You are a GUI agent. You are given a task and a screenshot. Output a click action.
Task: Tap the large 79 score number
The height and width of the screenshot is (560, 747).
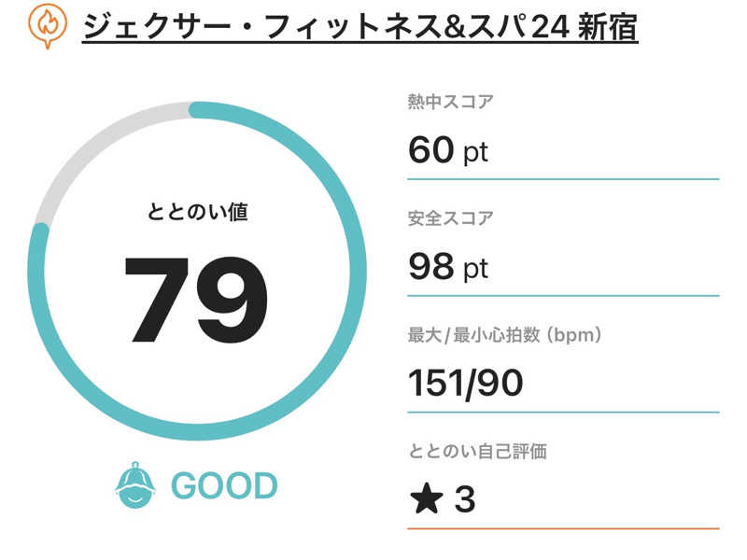pos(196,298)
